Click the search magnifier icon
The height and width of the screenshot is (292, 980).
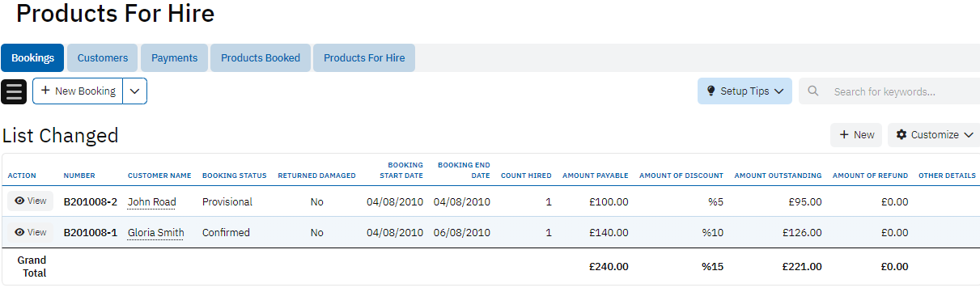coord(813,91)
